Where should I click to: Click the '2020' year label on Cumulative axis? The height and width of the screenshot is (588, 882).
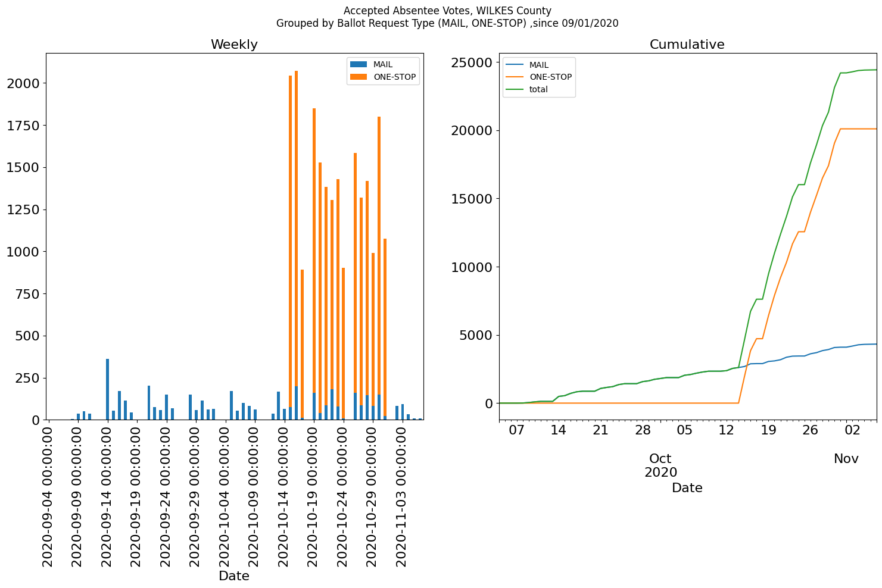tap(660, 473)
